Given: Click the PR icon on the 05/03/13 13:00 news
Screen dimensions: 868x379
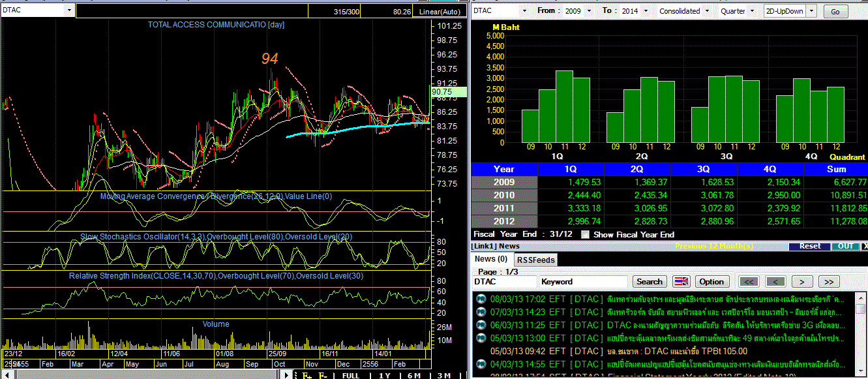Looking at the screenshot, I should pos(481,338).
